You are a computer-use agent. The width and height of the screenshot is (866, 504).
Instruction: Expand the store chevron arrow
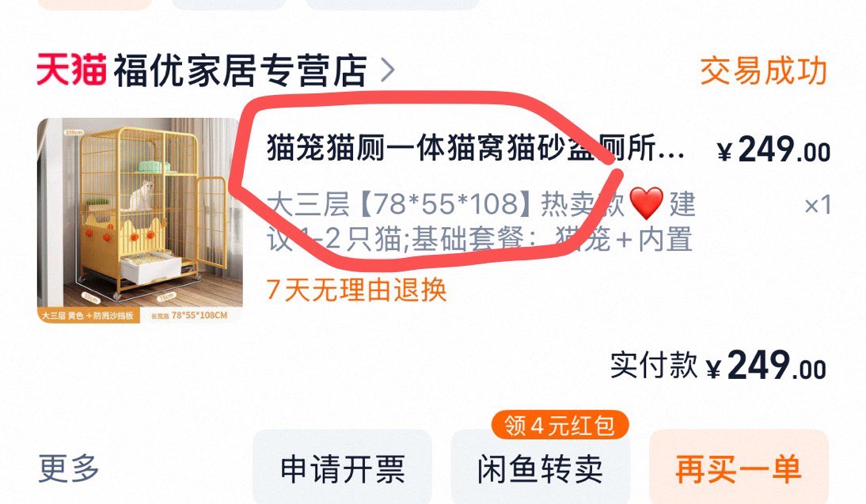pyautogui.click(x=389, y=70)
